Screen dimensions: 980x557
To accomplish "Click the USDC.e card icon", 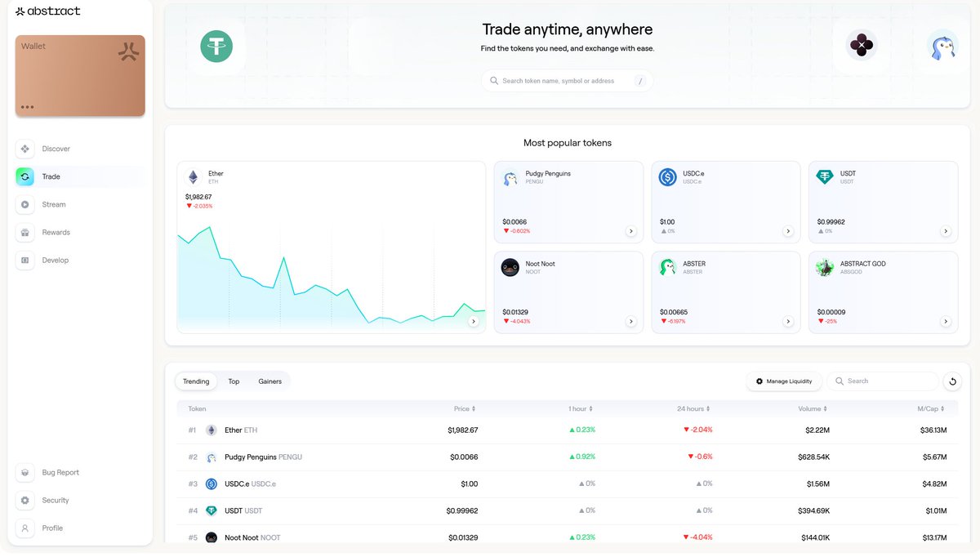I will coord(668,177).
